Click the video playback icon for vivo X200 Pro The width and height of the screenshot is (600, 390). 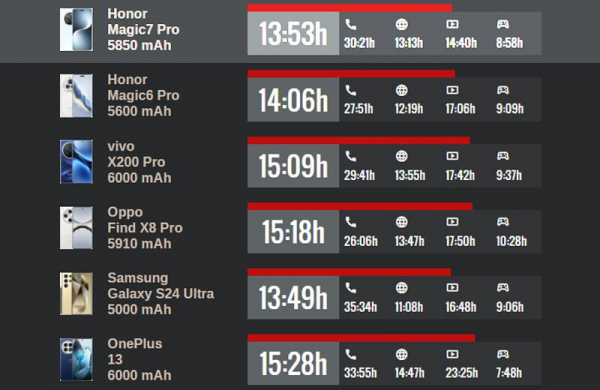pos(452,156)
